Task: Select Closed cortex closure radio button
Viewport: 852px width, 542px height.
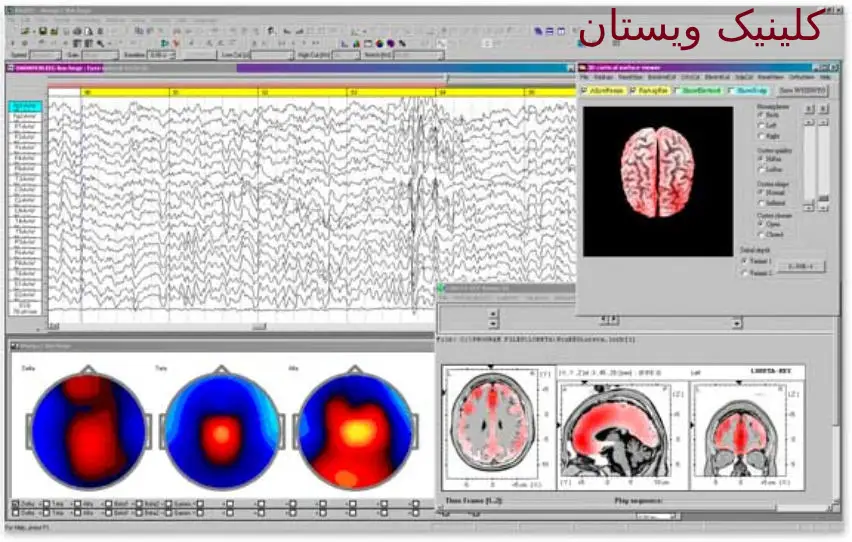Action: pyautogui.click(x=761, y=234)
